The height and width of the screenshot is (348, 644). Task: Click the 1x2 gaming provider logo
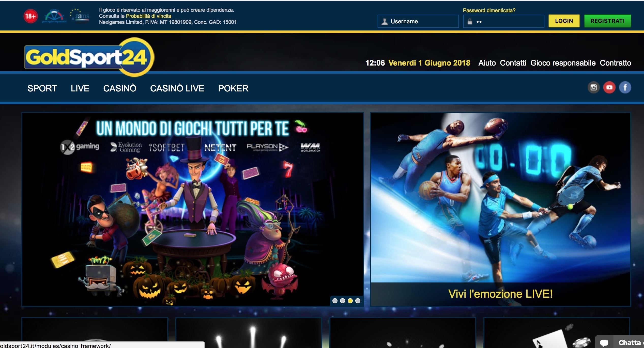80,147
